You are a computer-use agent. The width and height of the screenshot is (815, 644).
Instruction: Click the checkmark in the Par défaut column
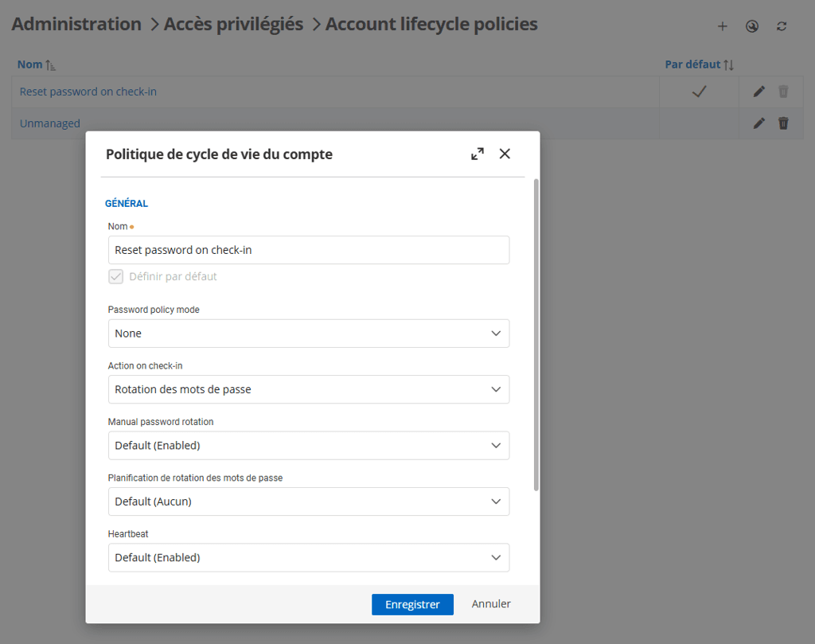click(x=699, y=91)
